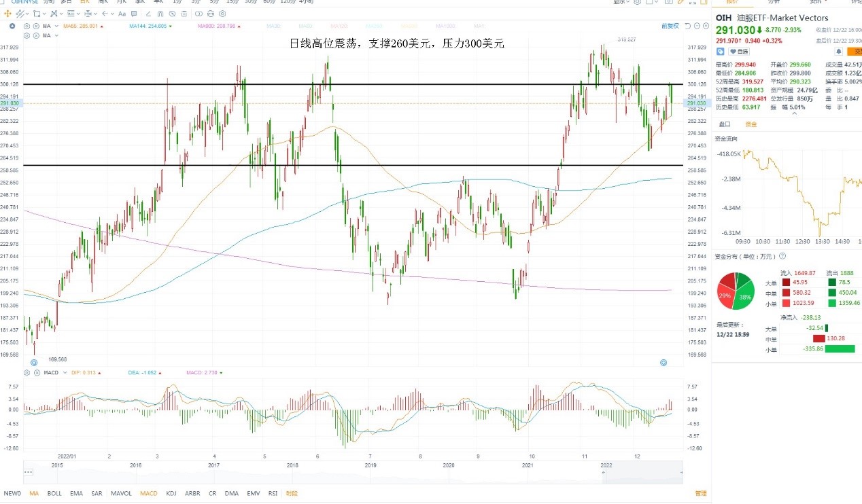The image size is (862, 504).
Task: Reset the chart view with undo arrow
Action: (687, 26)
